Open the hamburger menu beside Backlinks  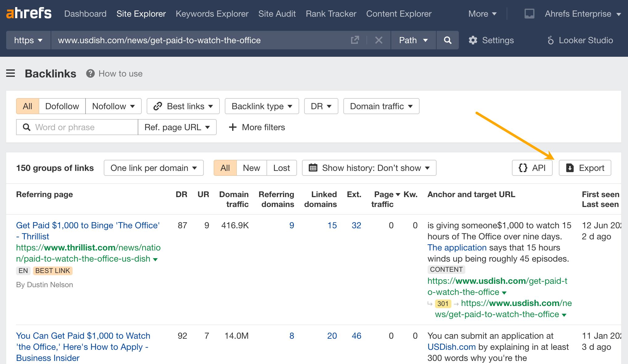pos(11,73)
